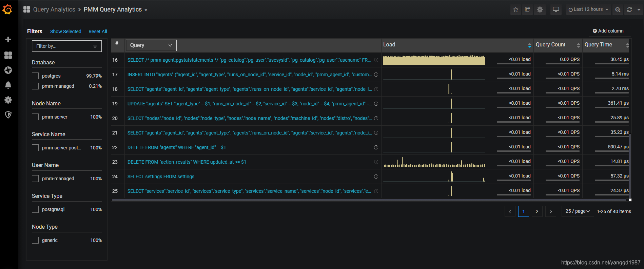
Task: Sort by Query Count arrows
Action: pos(579,45)
